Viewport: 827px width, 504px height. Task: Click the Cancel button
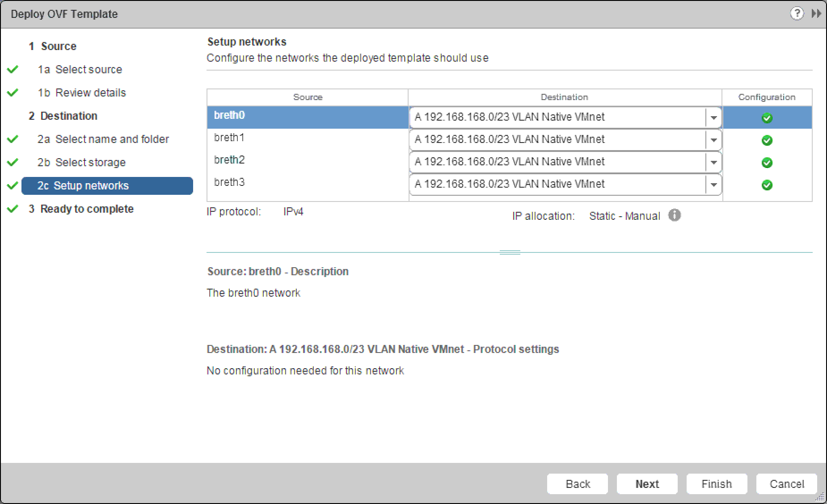(786, 484)
